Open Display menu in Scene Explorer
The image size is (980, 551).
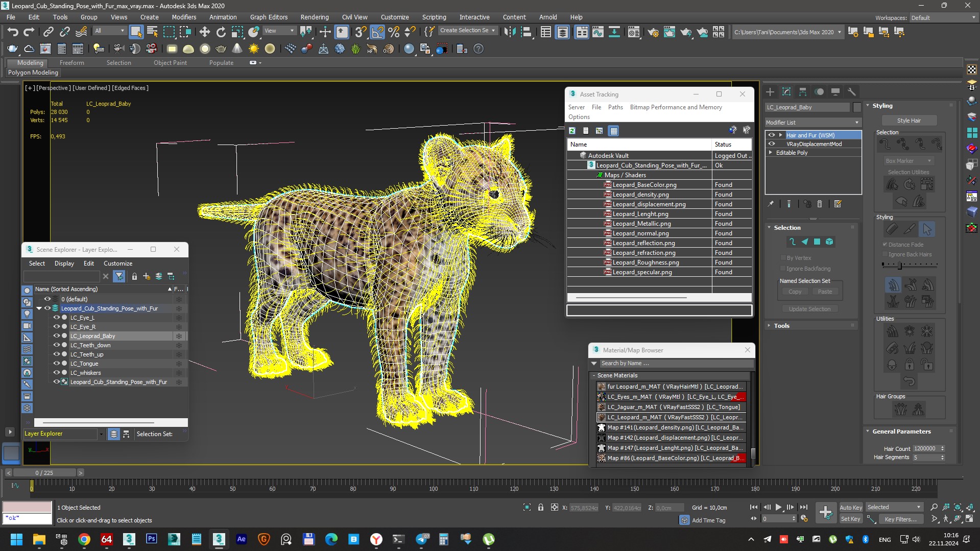point(64,263)
